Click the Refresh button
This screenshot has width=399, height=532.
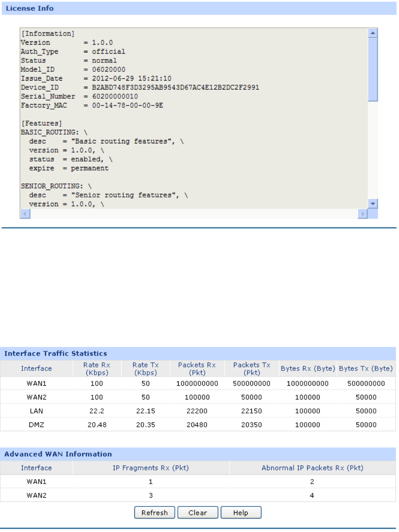(x=155, y=513)
